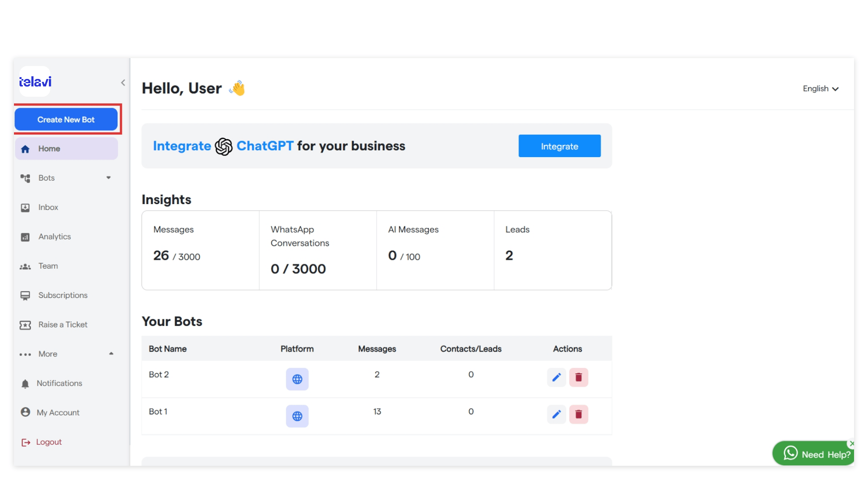The width and height of the screenshot is (868, 502).
Task: Click the WhatsApp icon in Need Help
Action: point(790,453)
